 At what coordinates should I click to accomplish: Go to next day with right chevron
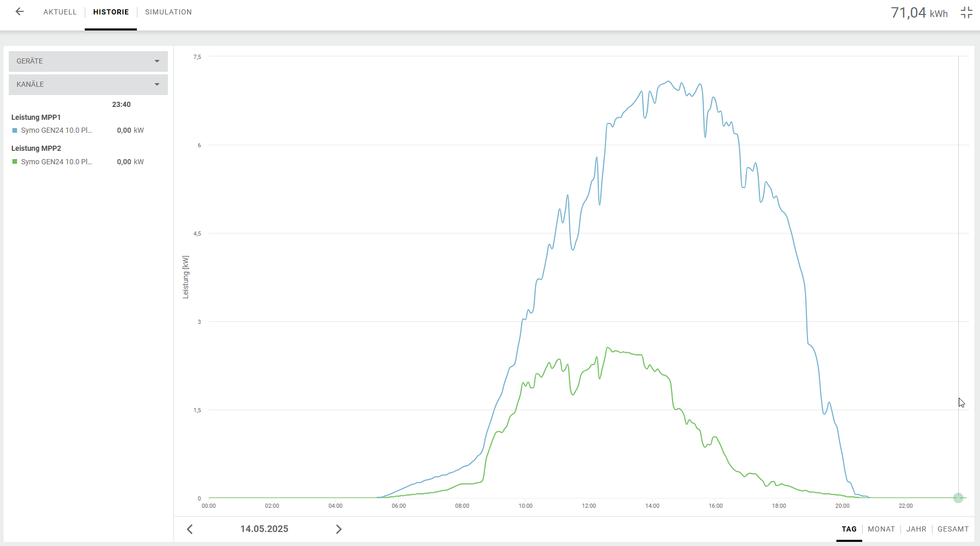(x=338, y=529)
